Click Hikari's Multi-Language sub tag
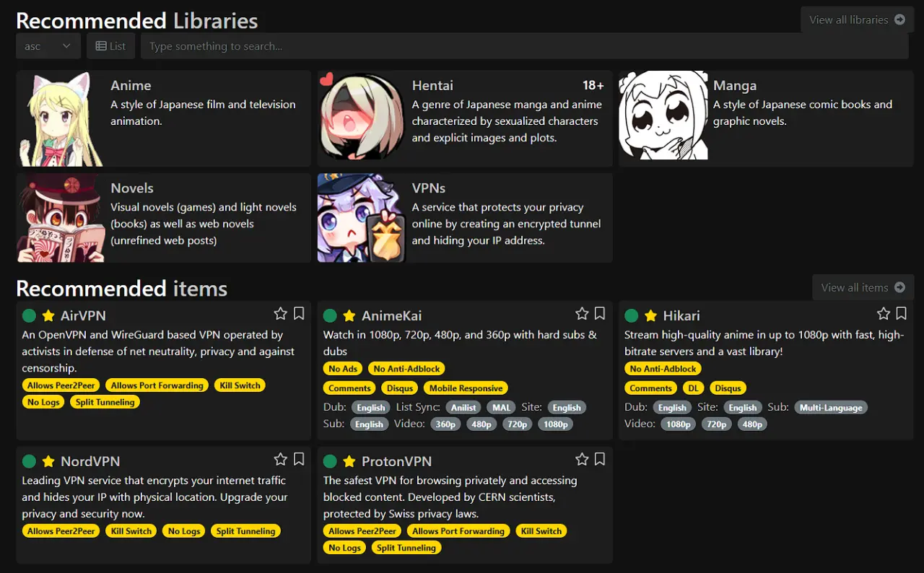This screenshot has width=924, height=573. click(x=831, y=408)
